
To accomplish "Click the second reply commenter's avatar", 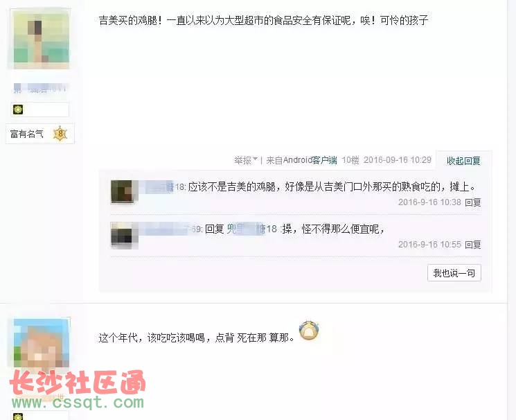I will click(122, 235).
